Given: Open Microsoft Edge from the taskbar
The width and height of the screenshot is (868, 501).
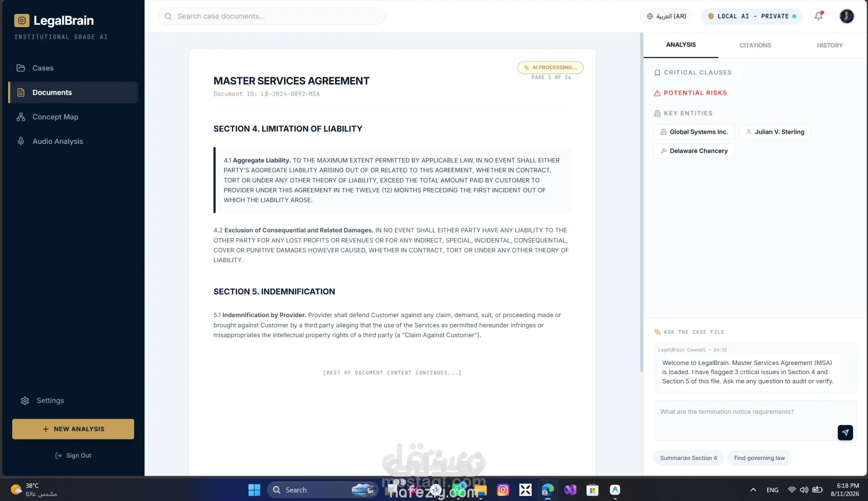Looking at the screenshot, I should click(x=547, y=490).
